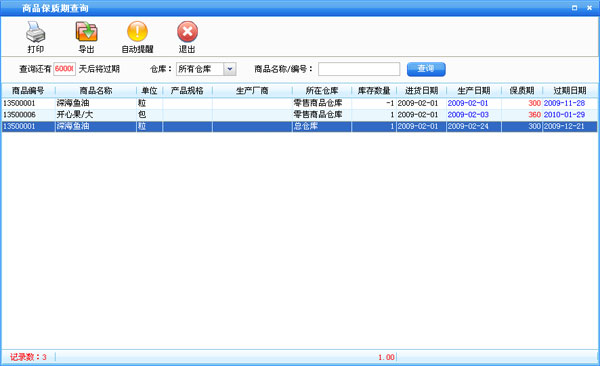Click the 导出 export folder icon
600x366 pixels.
pyautogui.click(x=86, y=32)
